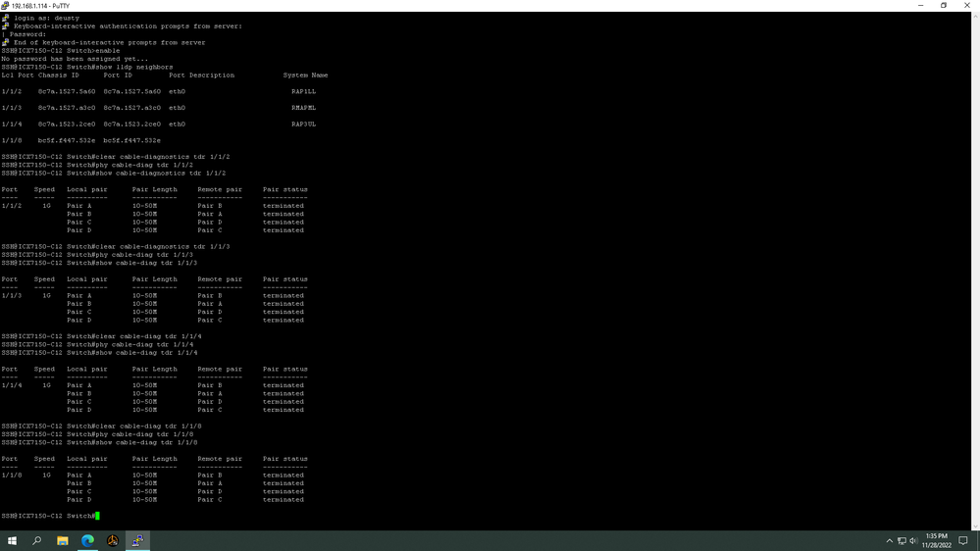Open the volume speaker tray icon
This screenshot has width=980, height=551.
pos(913,541)
